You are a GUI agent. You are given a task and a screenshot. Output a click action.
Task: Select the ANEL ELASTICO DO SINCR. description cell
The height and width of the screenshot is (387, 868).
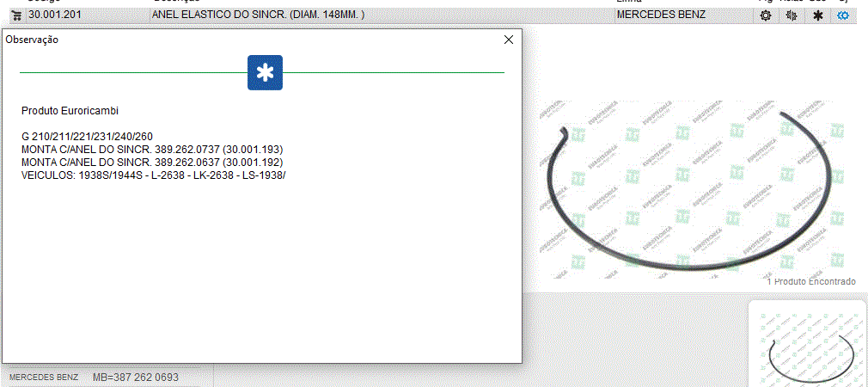pos(258,15)
